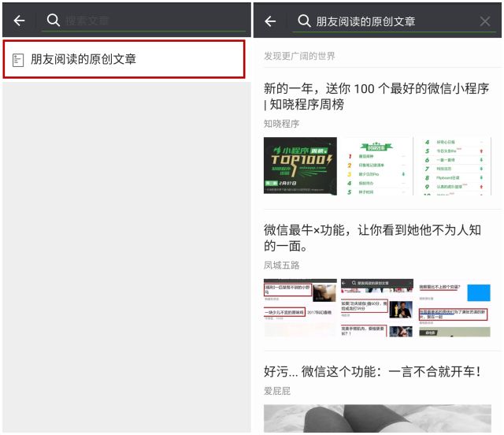
Task: Clear the search text with X
Action: 485,21
